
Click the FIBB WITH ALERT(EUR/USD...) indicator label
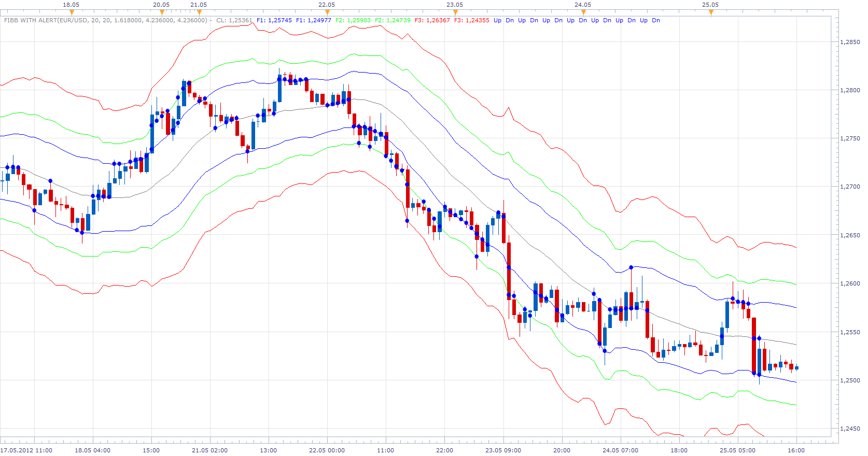pyautogui.click(x=106, y=20)
